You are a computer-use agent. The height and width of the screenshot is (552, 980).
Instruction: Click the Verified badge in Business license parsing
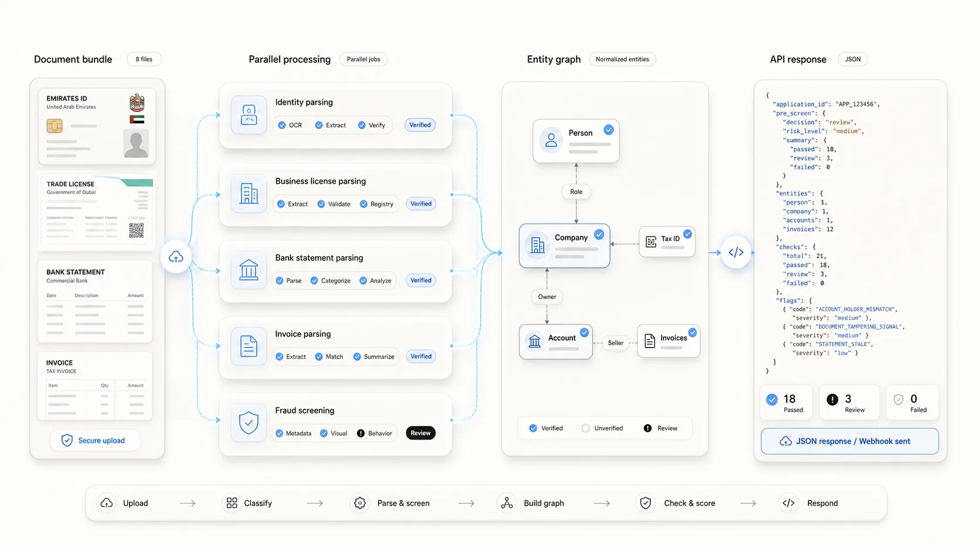coord(421,204)
